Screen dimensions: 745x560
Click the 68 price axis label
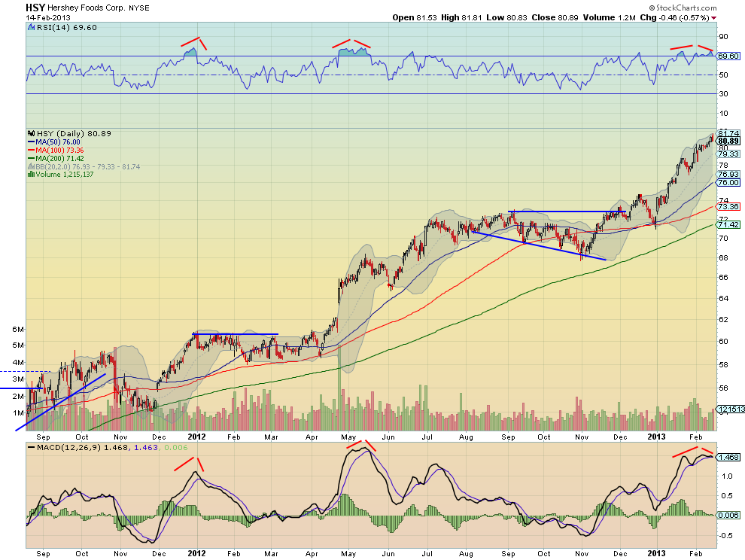[x=723, y=257]
